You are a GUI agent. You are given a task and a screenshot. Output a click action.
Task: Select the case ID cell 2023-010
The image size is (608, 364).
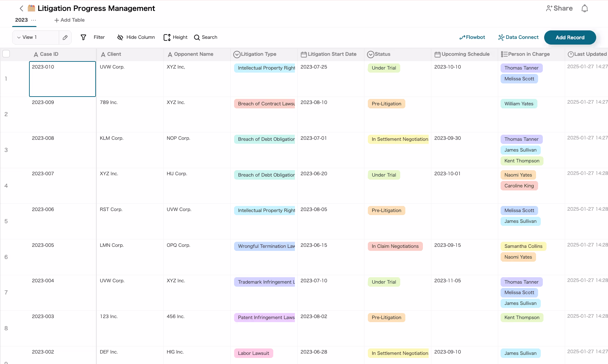click(62, 79)
